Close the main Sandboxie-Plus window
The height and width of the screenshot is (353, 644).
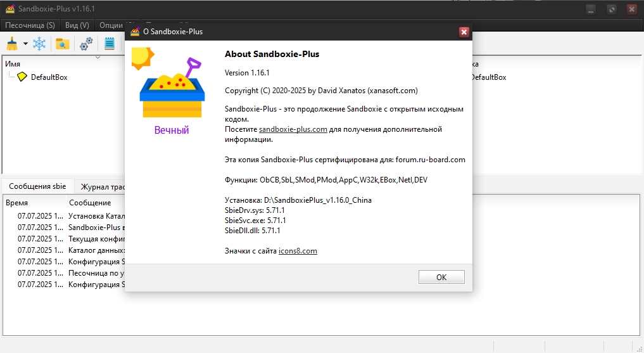click(x=632, y=10)
